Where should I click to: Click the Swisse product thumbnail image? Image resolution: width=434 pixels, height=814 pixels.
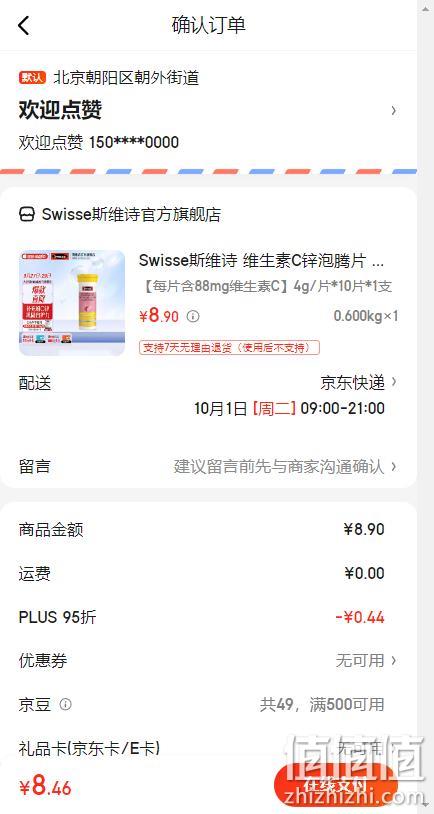click(72, 303)
